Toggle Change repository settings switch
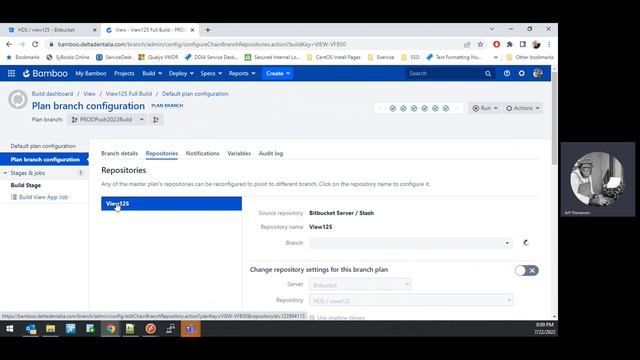 pyautogui.click(x=527, y=270)
